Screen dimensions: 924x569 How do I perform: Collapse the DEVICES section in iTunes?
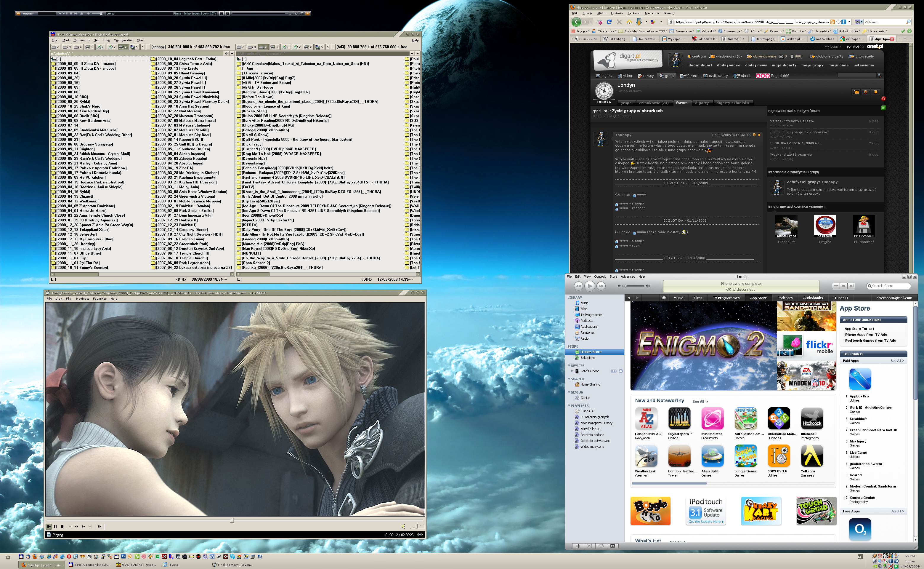tap(569, 365)
